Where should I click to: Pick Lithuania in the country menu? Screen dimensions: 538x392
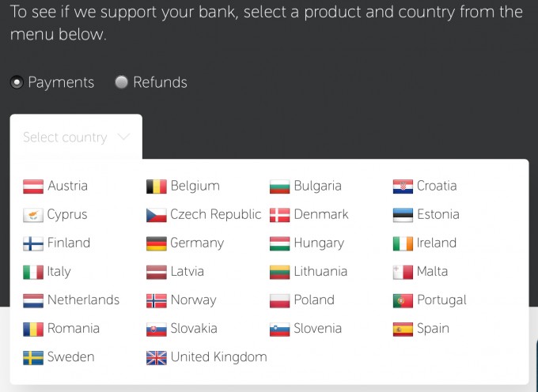coord(309,272)
